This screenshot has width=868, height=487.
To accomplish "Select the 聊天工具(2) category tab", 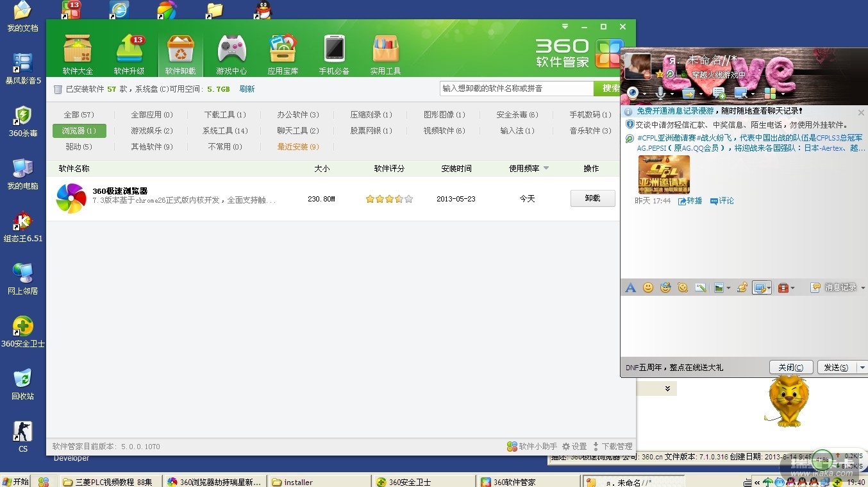I will (298, 131).
